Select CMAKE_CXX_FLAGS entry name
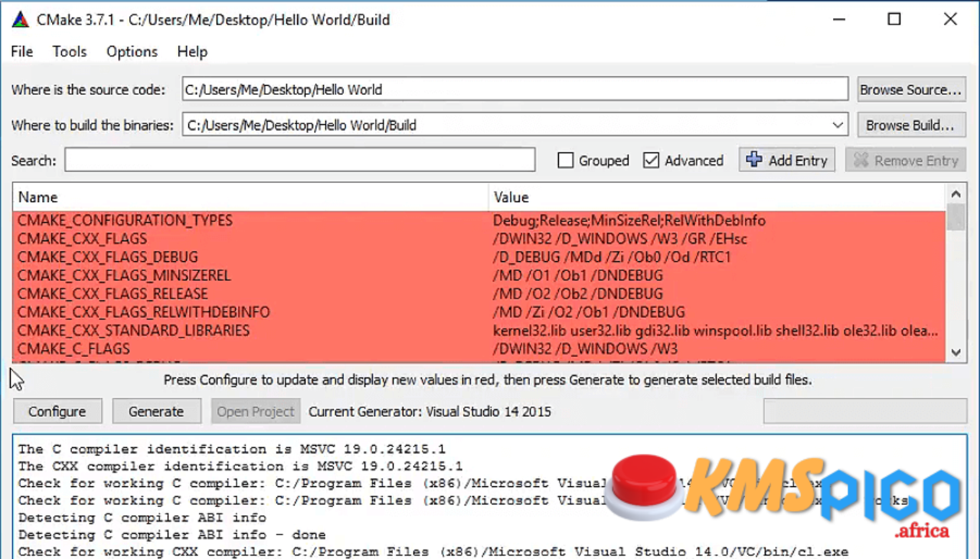Viewport: 980px width, 559px height. (x=82, y=239)
